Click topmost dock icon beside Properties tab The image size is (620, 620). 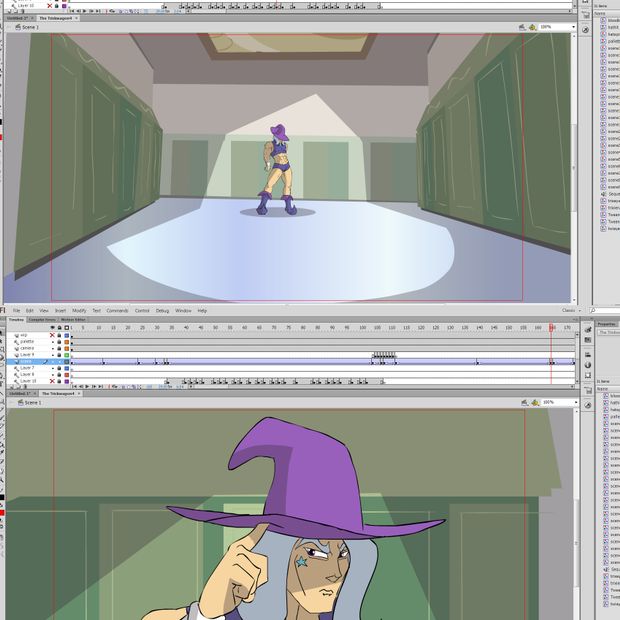pos(588,330)
